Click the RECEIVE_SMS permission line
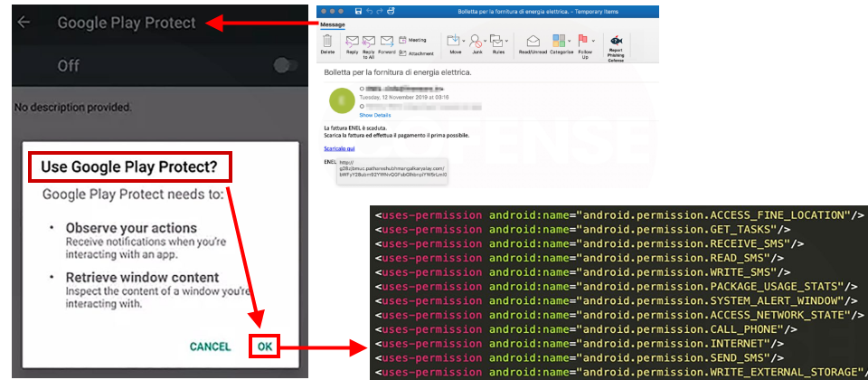 589,243
